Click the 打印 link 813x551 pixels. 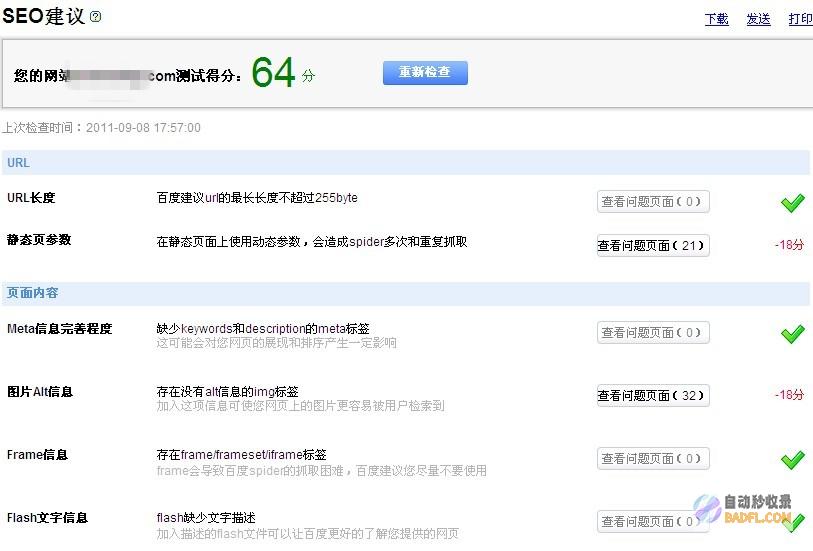(801, 19)
